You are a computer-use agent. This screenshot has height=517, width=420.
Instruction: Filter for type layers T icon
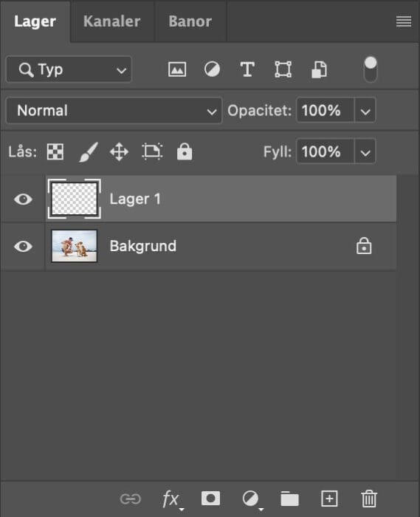coord(247,69)
